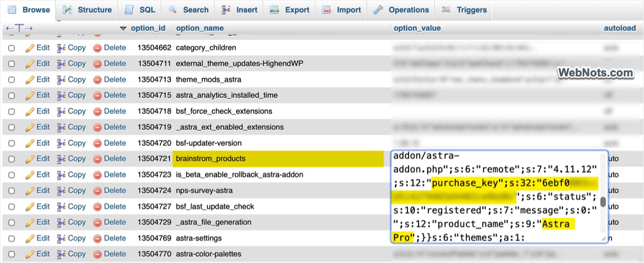Click pencil Edit icon for category_children
The image size is (644, 263).
tap(30, 48)
